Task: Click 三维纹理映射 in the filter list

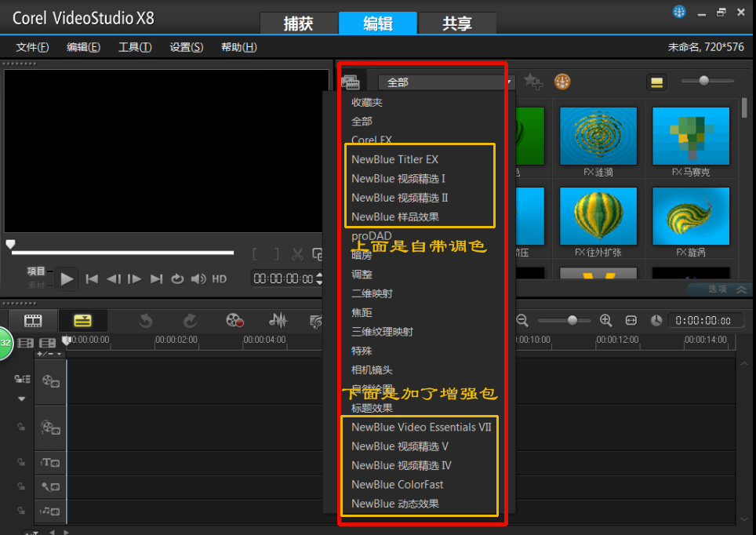Action: point(382,332)
